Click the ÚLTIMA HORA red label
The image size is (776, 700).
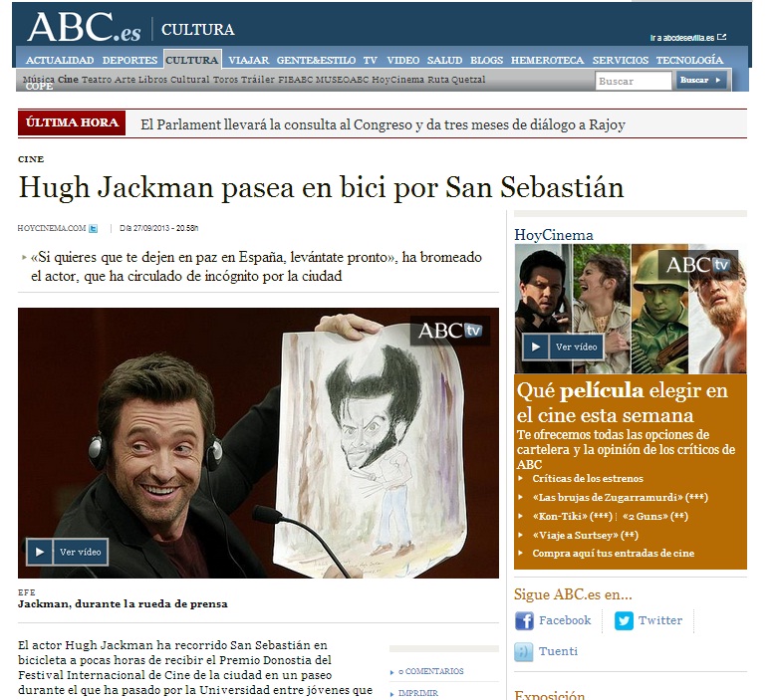pyautogui.click(x=72, y=122)
